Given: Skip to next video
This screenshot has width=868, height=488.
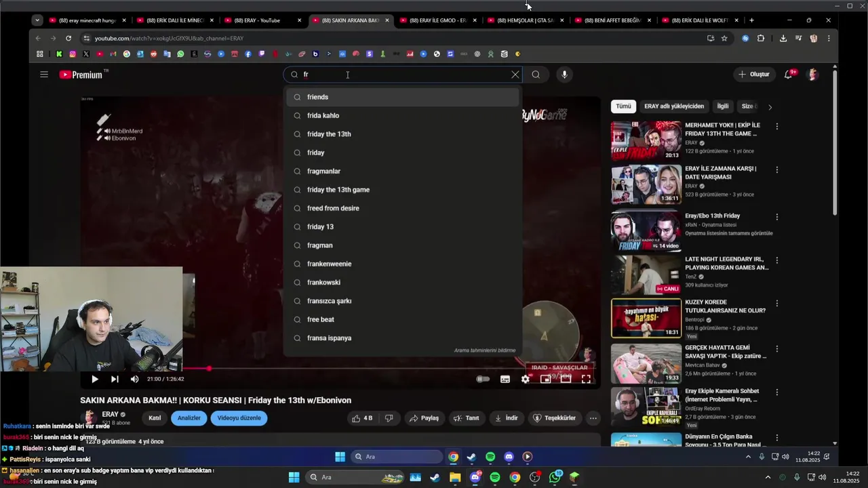Looking at the screenshot, I should coord(115,379).
